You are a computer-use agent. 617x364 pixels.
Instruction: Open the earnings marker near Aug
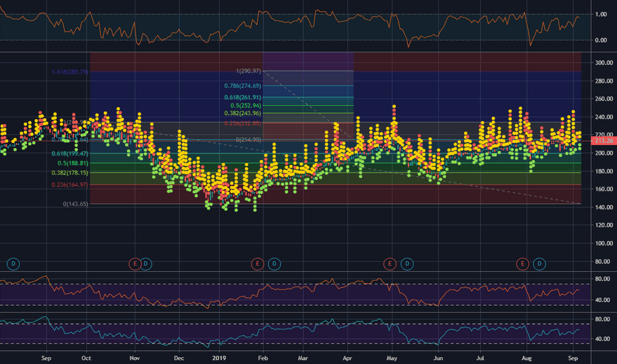[522, 263]
